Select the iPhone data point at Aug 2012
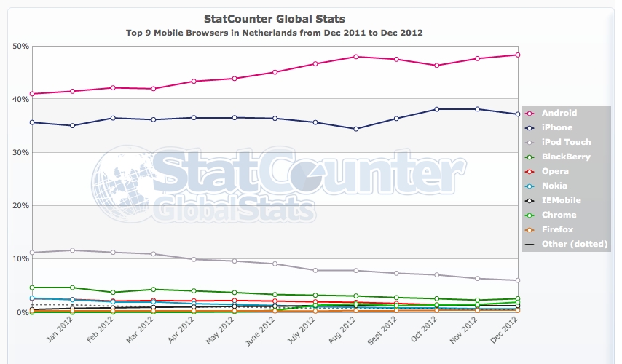Image resolution: width=622 pixels, height=364 pixels. point(355,129)
